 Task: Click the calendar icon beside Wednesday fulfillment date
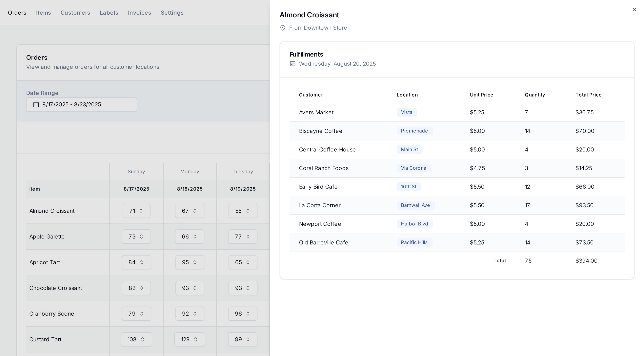click(292, 64)
